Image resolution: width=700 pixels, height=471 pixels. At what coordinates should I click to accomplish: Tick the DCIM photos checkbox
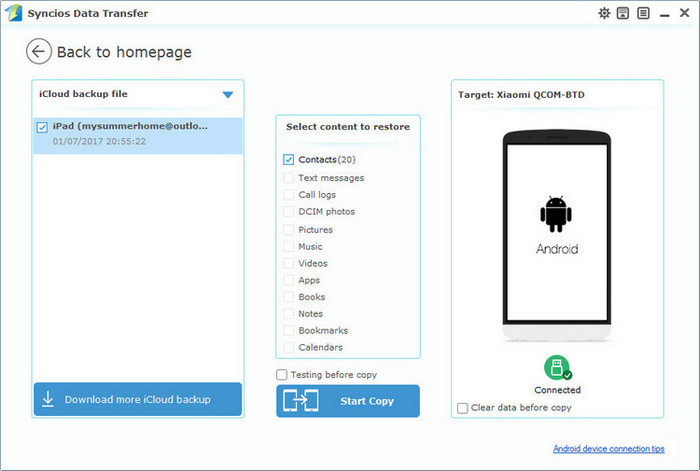[288, 212]
